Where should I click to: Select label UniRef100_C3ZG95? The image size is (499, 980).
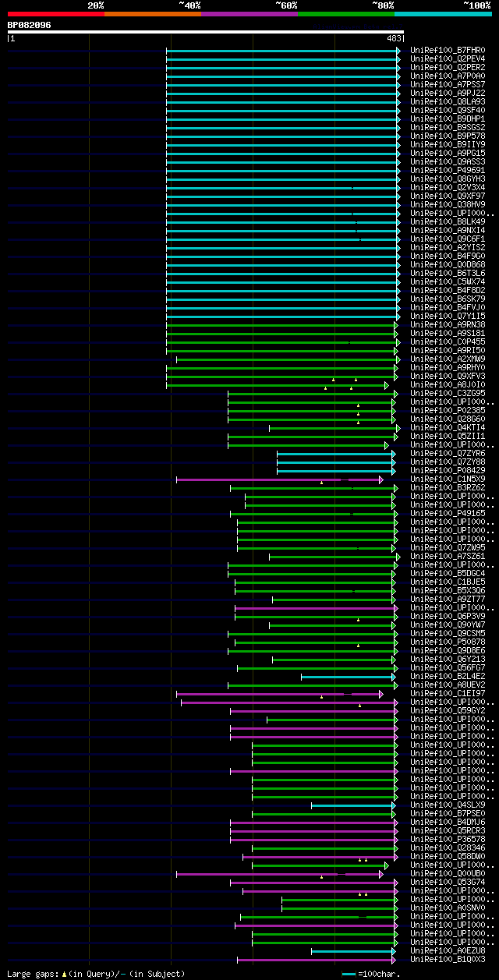pos(448,393)
